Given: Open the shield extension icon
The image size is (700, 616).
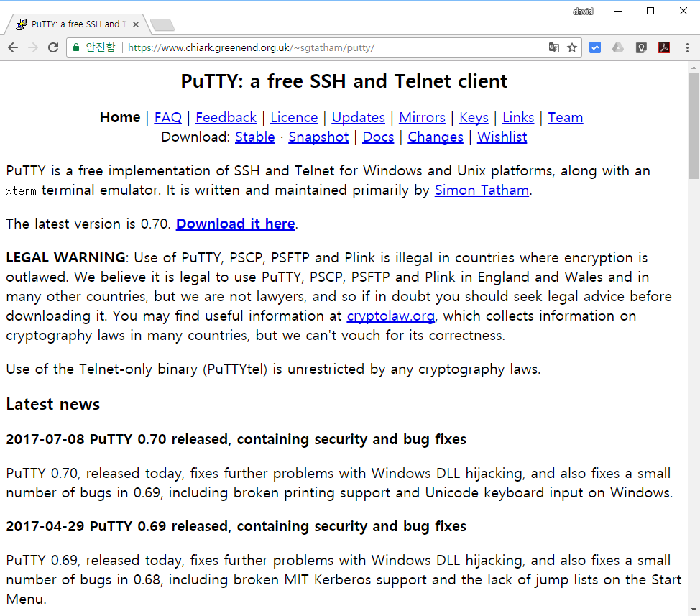Looking at the screenshot, I should coord(641,47).
